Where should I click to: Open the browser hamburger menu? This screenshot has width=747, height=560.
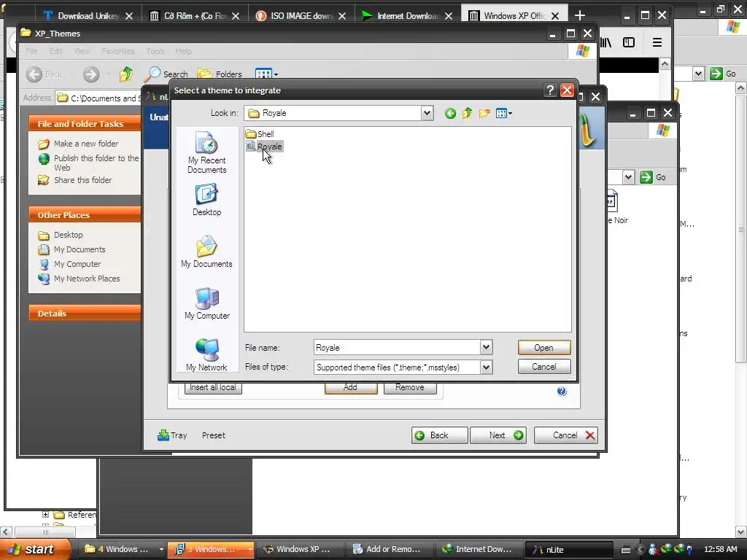coord(657,42)
